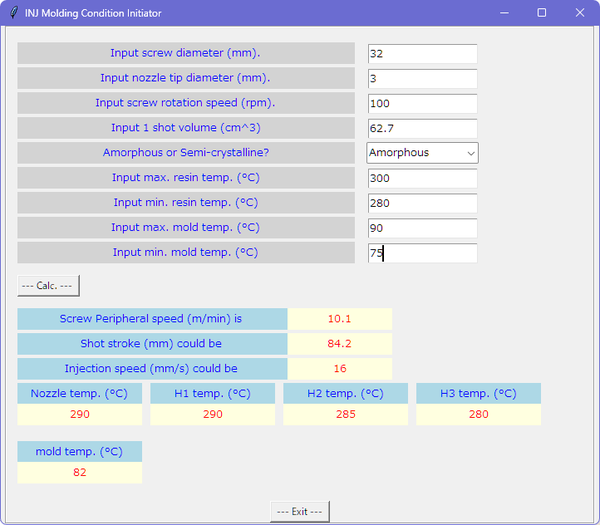Select the max. mold temp. field
The width and height of the screenshot is (600, 525).
point(422,228)
